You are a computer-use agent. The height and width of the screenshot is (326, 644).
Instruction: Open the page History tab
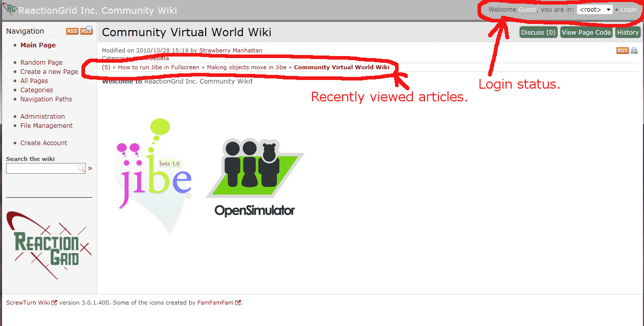[x=628, y=33]
